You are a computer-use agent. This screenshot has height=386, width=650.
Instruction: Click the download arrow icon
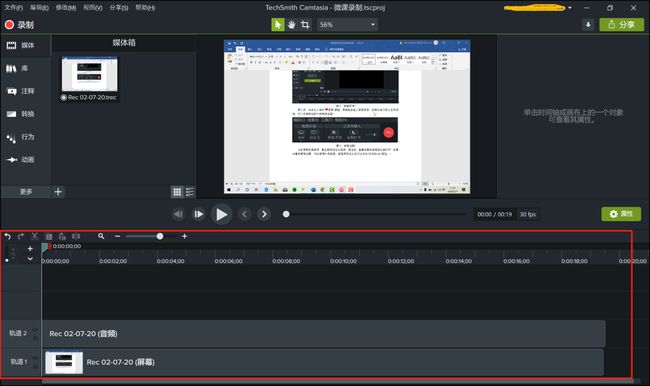point(588,25)
